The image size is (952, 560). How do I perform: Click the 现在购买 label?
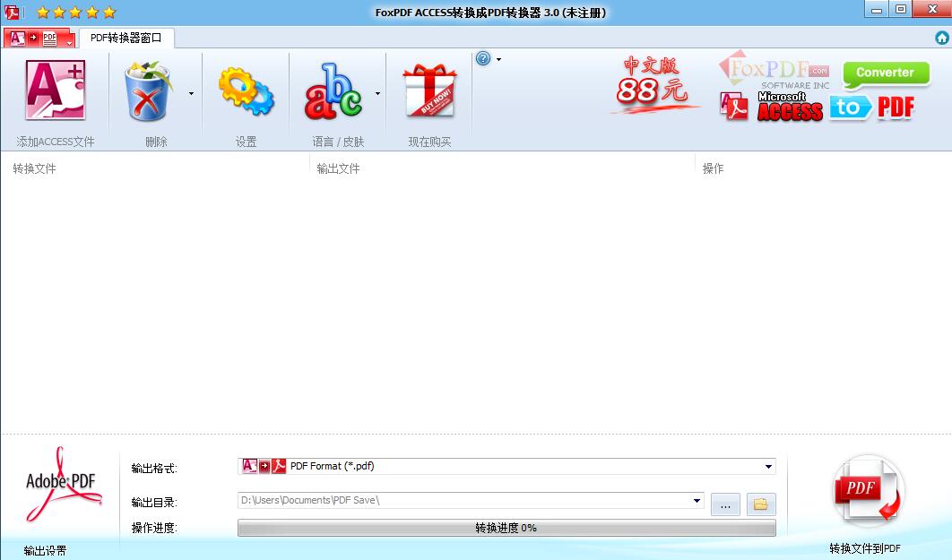pyautogui.click(x=429, y=142)
